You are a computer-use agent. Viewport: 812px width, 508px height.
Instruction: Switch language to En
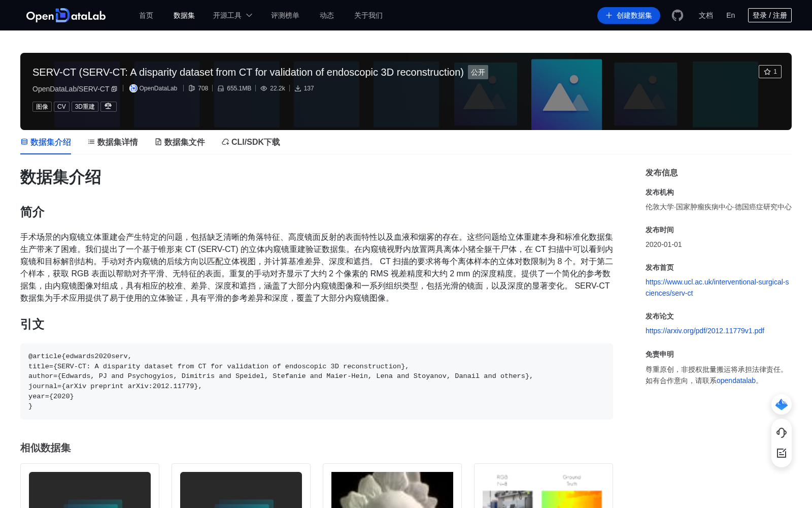pos(730,15)
